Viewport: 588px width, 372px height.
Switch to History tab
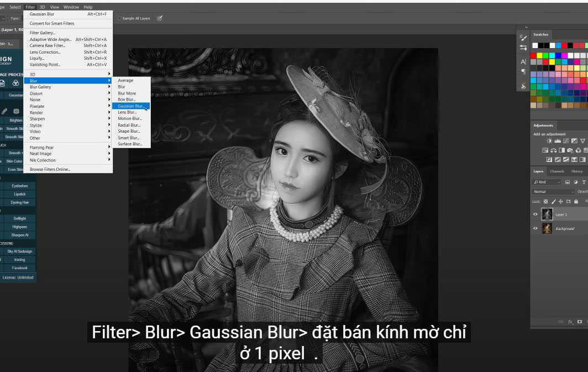click(577, 171)
